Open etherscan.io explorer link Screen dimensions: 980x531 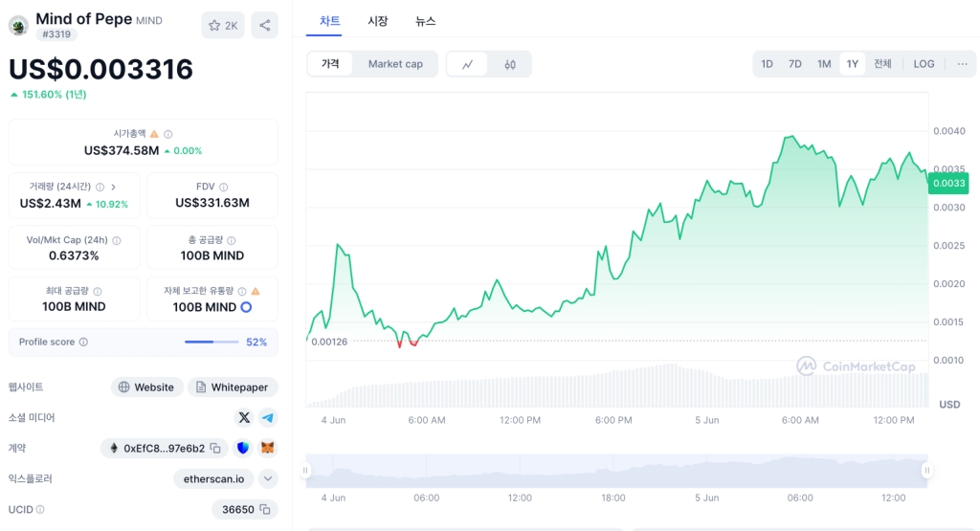(213, 478)
